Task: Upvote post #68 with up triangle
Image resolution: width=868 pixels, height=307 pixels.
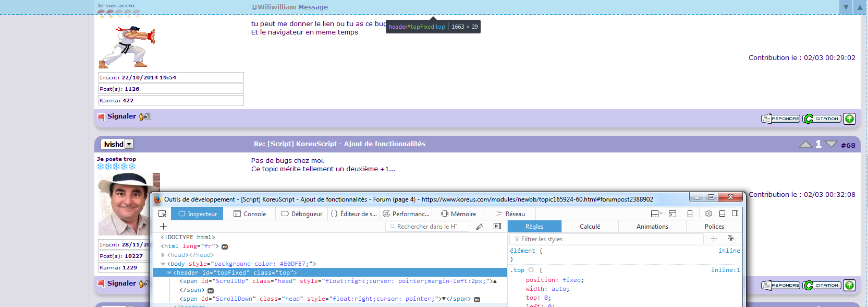Action: tap(805, 144)
